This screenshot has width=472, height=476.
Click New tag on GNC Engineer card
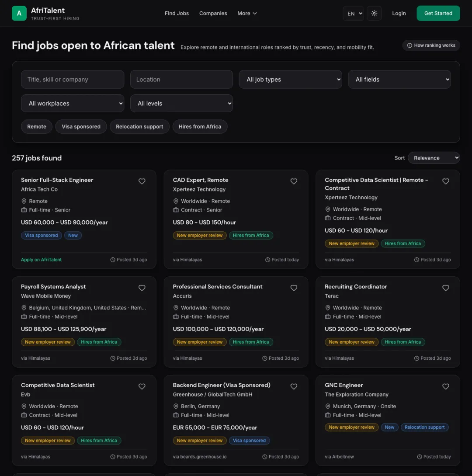[x=389, y=427]
